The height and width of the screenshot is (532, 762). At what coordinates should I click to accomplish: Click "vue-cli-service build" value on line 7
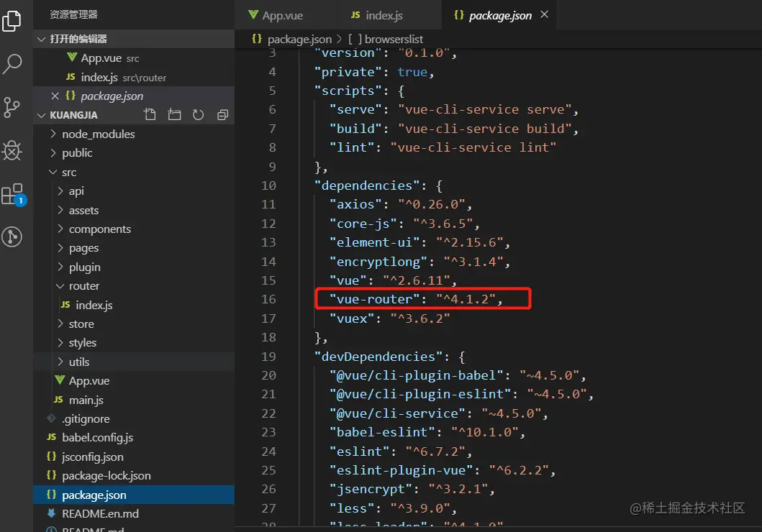tap(485, 129)
